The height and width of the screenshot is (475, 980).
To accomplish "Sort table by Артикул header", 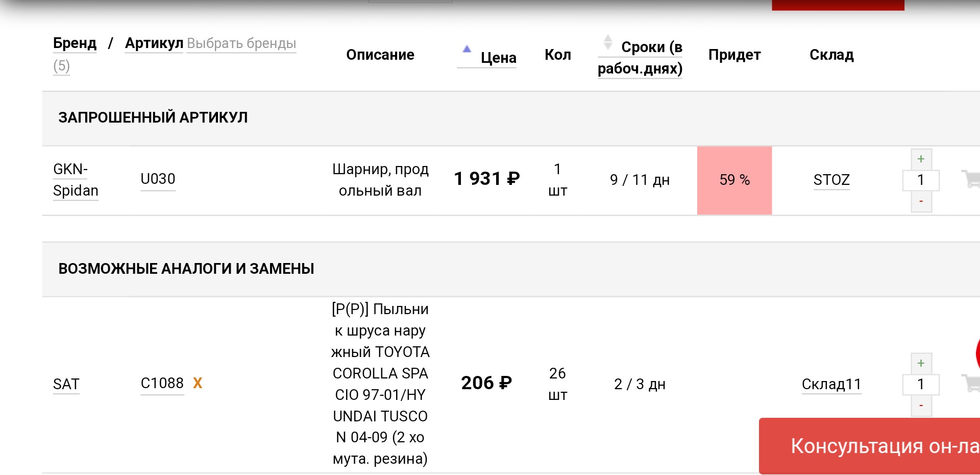I will pos(154,43).
